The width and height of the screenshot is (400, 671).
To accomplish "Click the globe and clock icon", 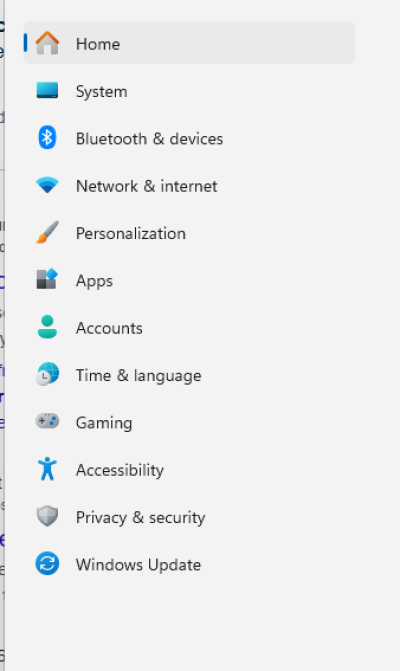I will [x=47, y=374].
